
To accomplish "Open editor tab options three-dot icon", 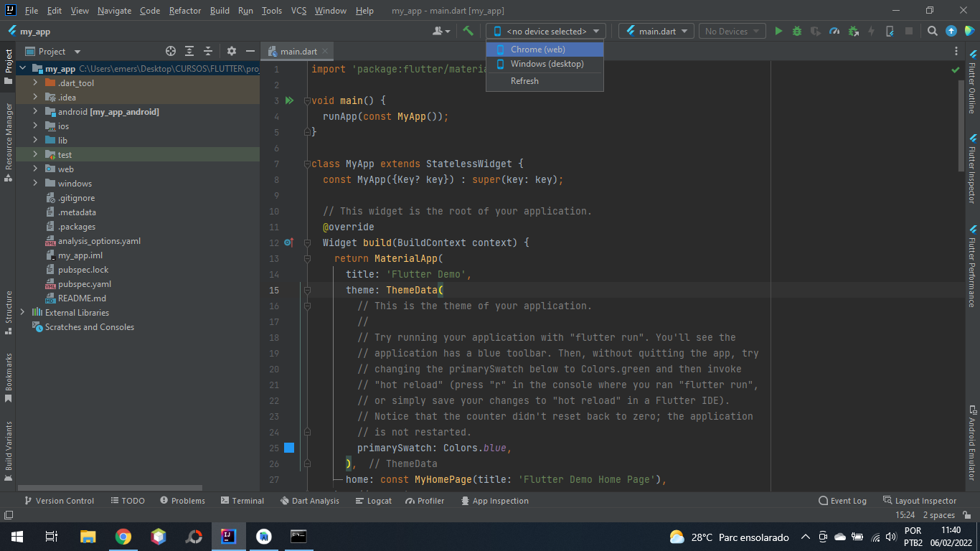I will click(956, 51).
